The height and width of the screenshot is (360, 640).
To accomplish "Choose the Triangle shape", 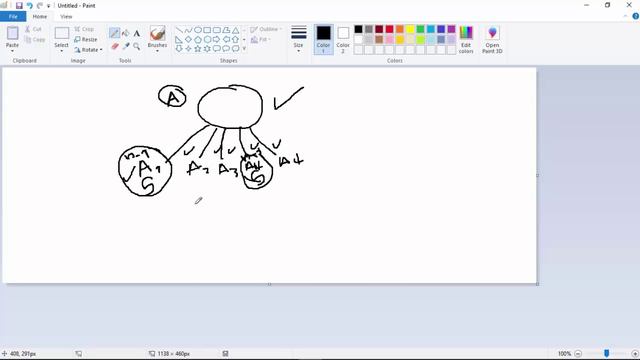I will 236,30.
